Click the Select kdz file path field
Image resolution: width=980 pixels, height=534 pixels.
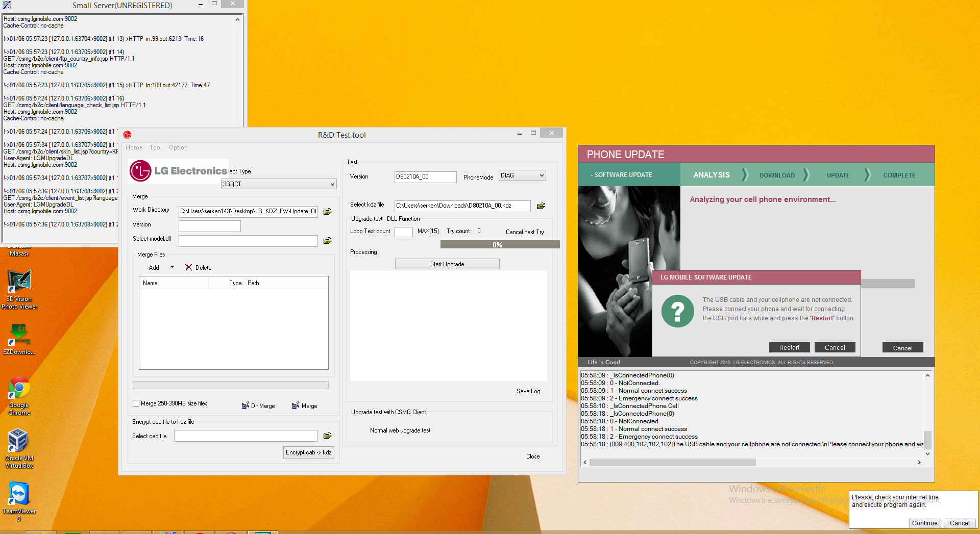click(x=462, y=206)
